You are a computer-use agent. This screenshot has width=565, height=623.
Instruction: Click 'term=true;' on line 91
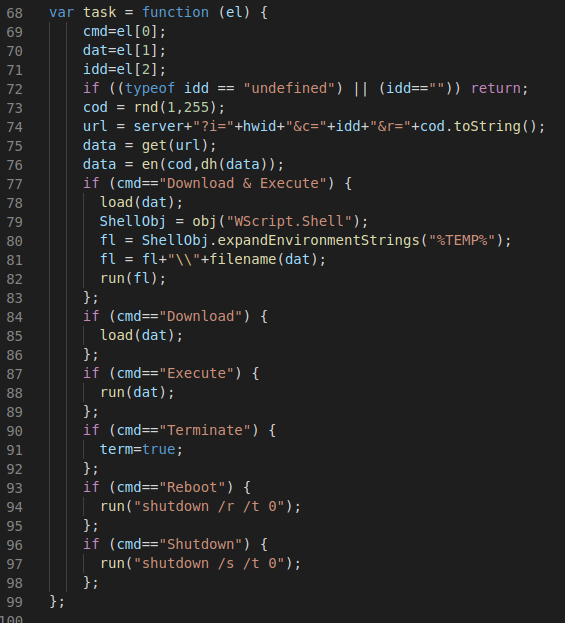click(141, 449)
